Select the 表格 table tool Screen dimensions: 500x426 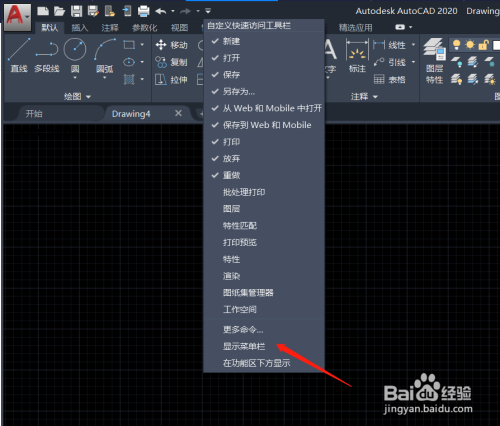389,79
